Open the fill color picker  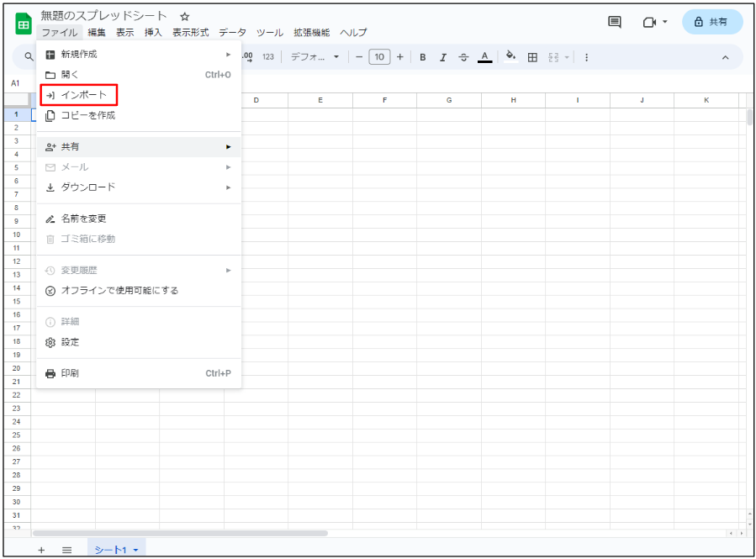(x=510, y=57)
